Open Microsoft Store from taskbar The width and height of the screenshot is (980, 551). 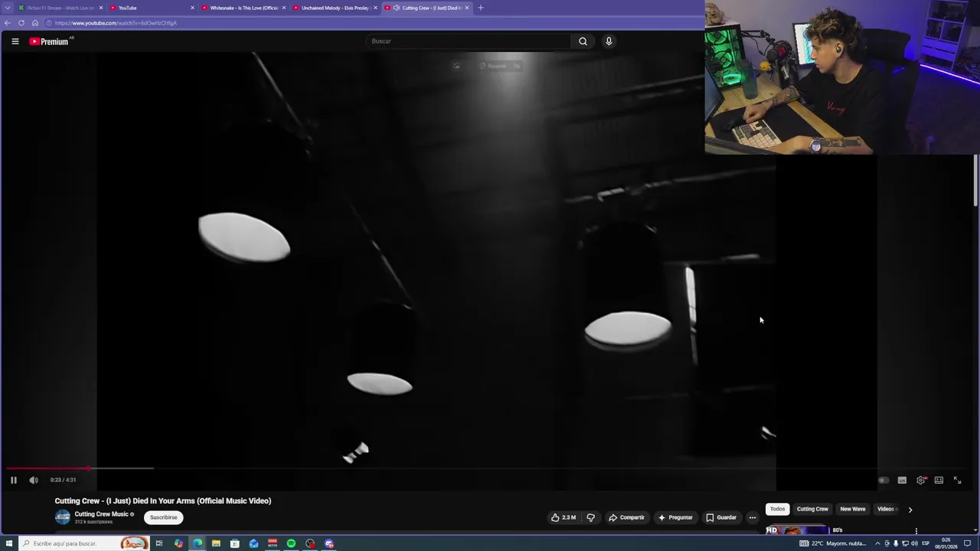pyautogui.click(x=235, y=543)
